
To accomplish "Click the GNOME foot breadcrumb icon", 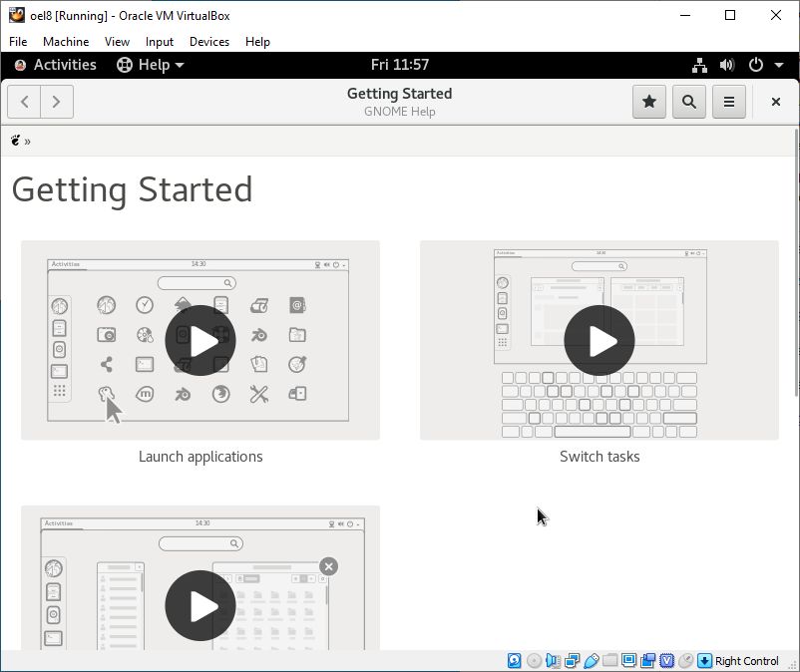I will [x=16, y=141].
